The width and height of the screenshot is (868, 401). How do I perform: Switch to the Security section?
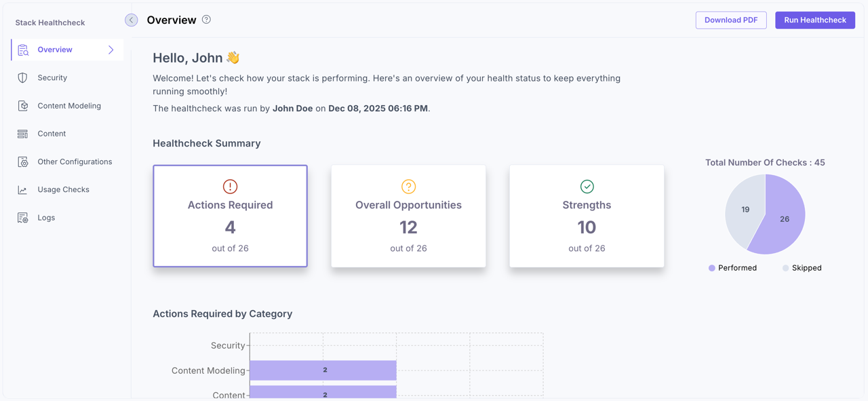(54, 77)
